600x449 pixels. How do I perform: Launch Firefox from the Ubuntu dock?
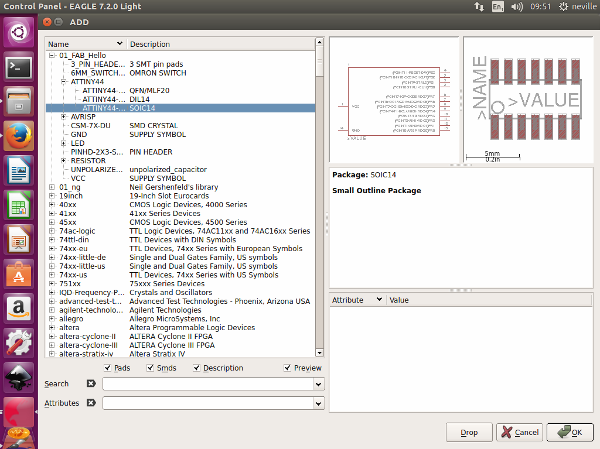pos(18,135)
